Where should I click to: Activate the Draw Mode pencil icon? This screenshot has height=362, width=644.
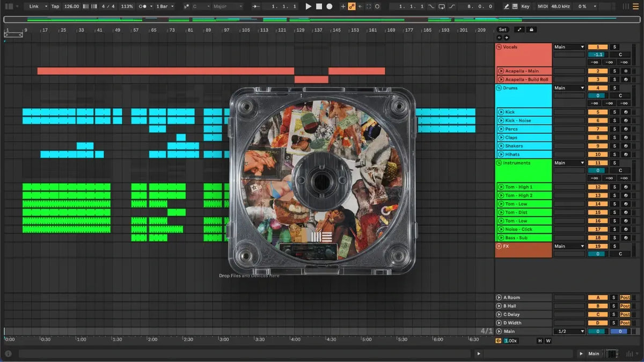coord(507,6)
